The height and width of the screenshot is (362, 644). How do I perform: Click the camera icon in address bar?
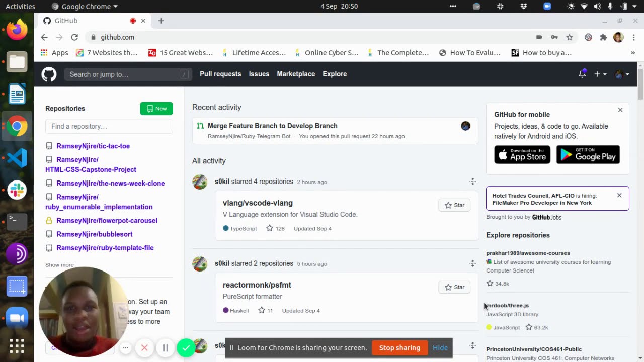pos(539,37)
